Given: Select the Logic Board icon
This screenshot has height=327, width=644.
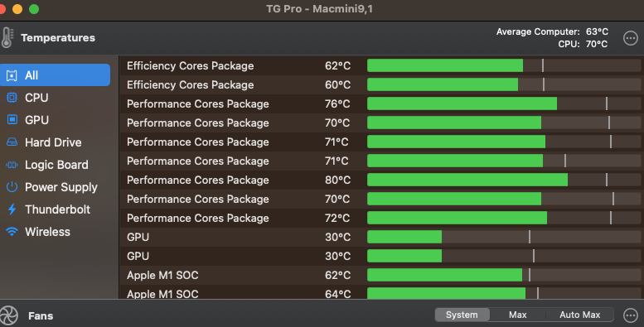Looking at the screenshot, I should coord(12,165).
